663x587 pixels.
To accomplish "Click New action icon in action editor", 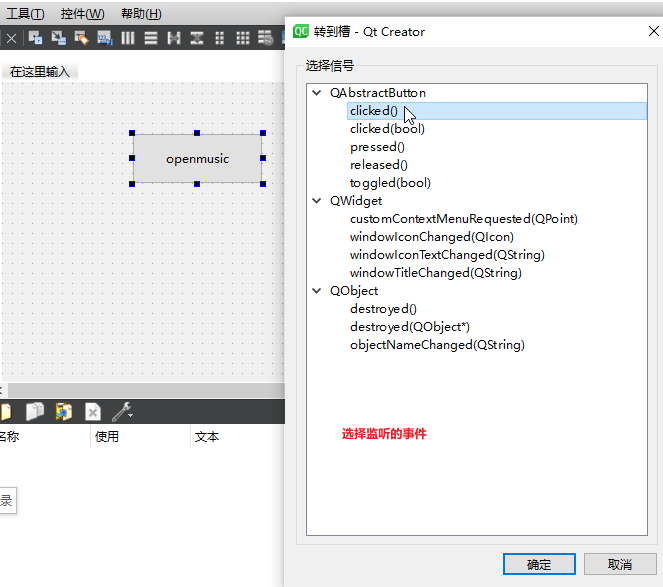I will pyautogui.click(x=6, y=411).
